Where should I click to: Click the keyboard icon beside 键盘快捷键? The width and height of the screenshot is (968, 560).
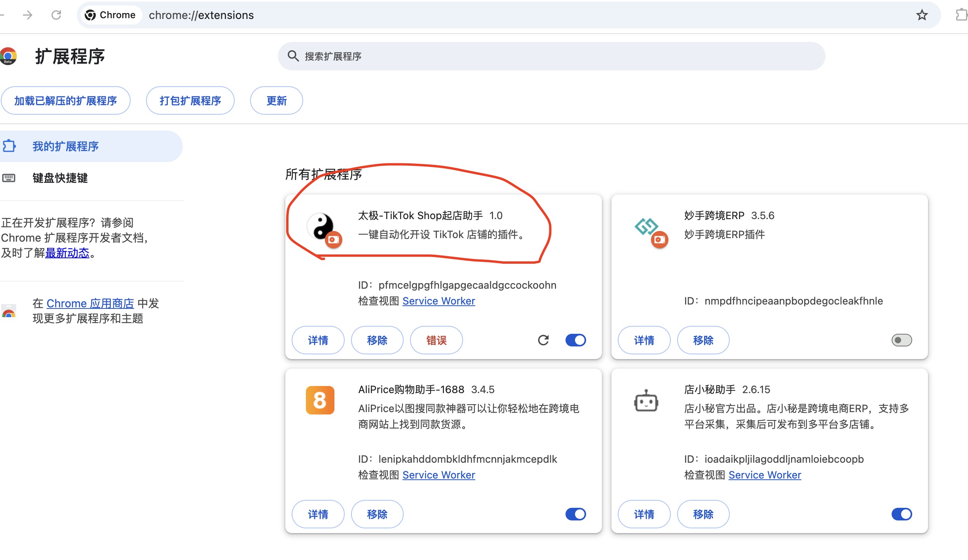click(x=9, y=178)
